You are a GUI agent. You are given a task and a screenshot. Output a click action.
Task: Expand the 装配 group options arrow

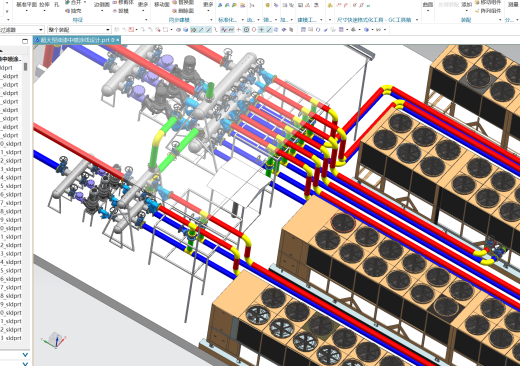tap(500, 20)
